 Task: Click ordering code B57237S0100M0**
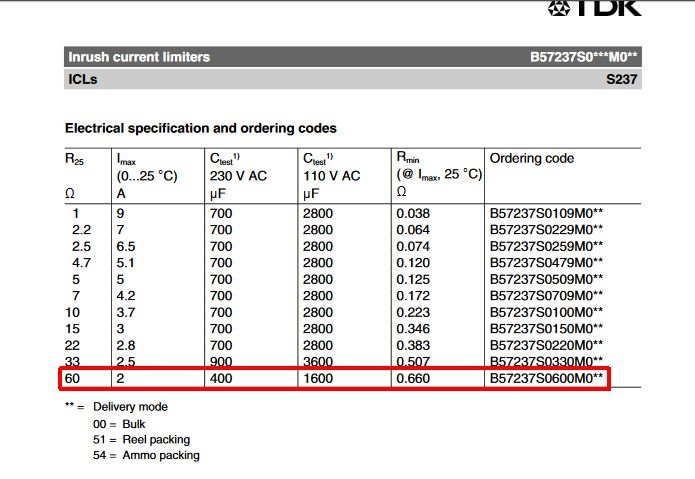pyautogui.click(x=546, y=311)
